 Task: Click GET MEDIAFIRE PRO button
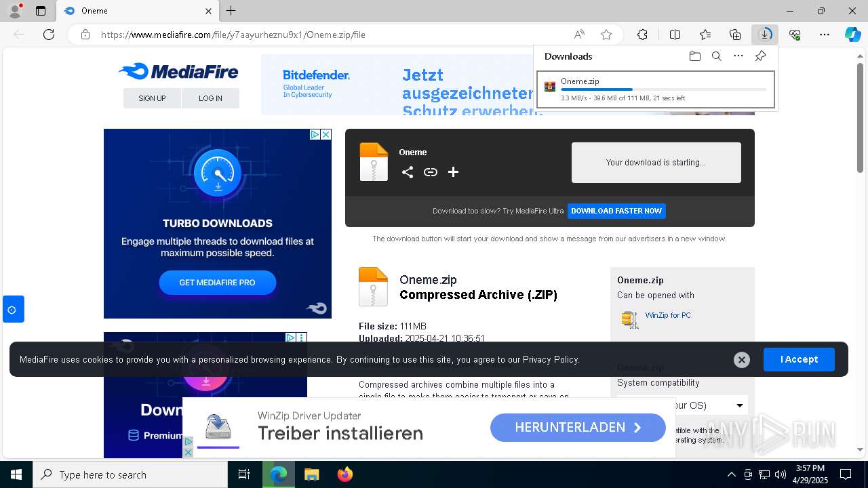tap(217, 283)
